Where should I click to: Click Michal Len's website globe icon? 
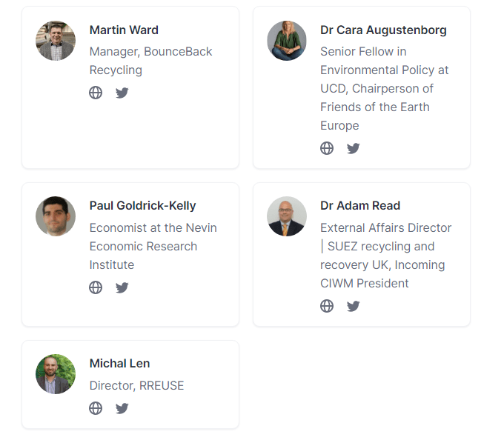(96, 408)
